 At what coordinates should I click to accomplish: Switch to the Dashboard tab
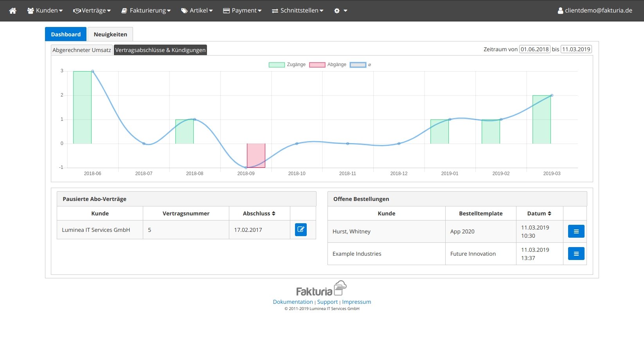tap(66, 34)
